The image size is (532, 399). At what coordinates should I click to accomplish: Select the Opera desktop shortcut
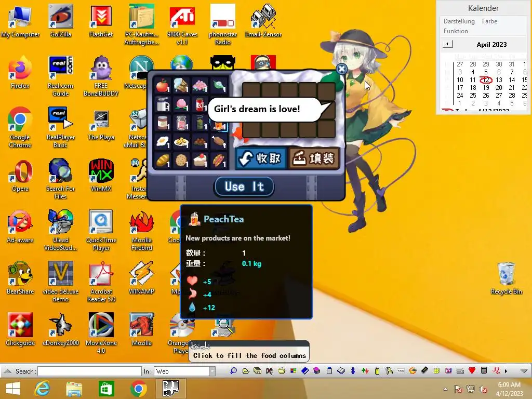coord(20,176)
